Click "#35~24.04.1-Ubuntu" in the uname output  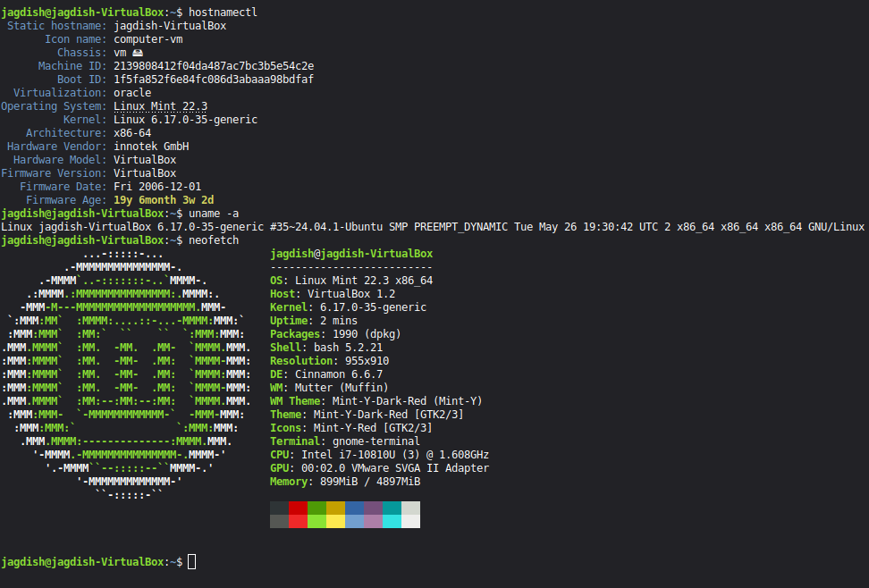pos(326,227)
